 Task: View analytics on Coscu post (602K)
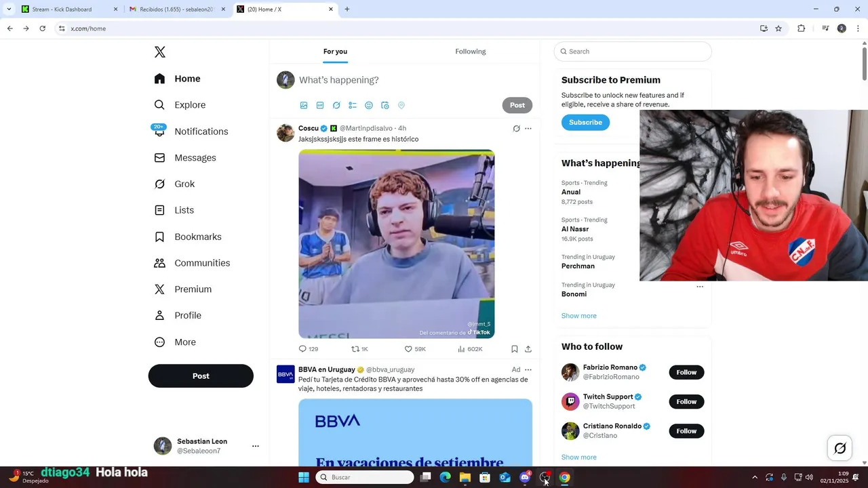(470, 349)
